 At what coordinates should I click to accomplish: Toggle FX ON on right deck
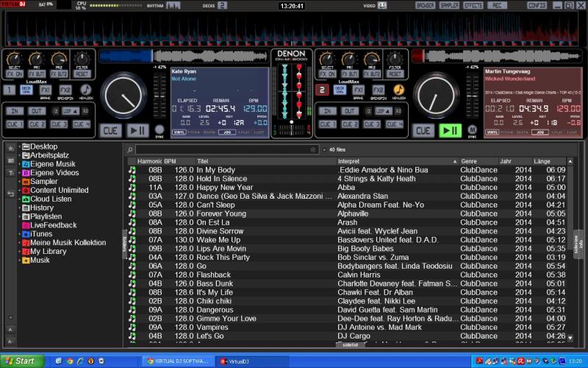pos(327,74)
